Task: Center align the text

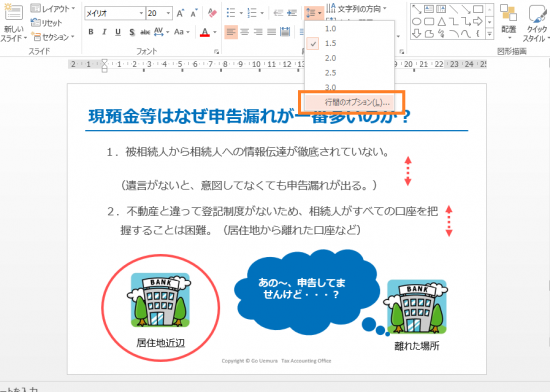Action: pos(244,32)
